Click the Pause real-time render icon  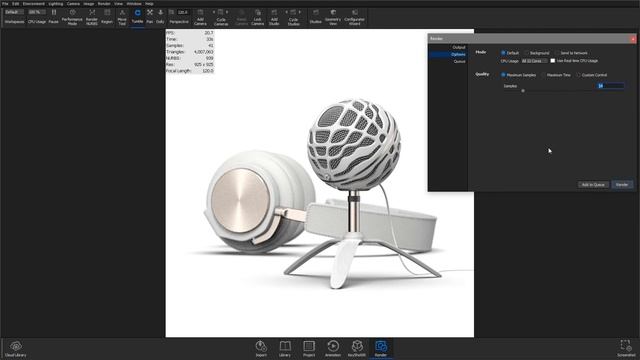coord(53,13)
